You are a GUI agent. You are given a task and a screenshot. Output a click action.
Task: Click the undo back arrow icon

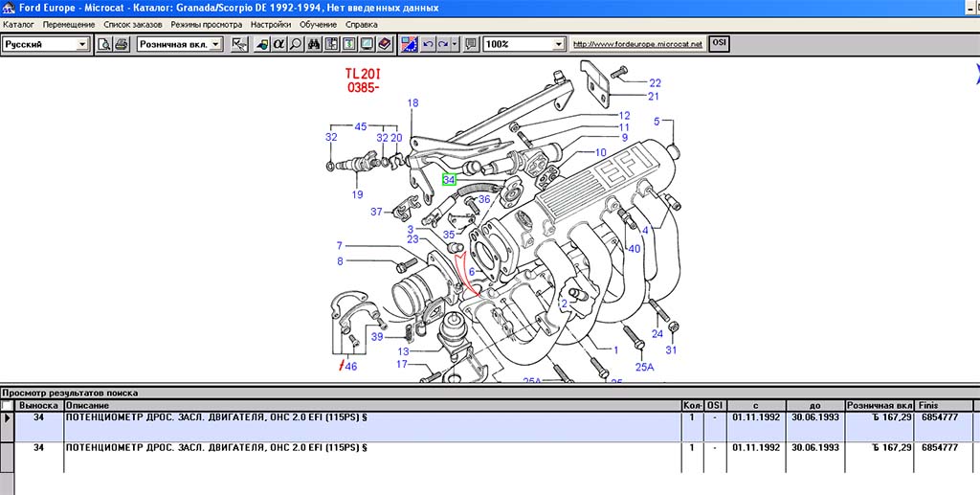(x=428, y=44)
